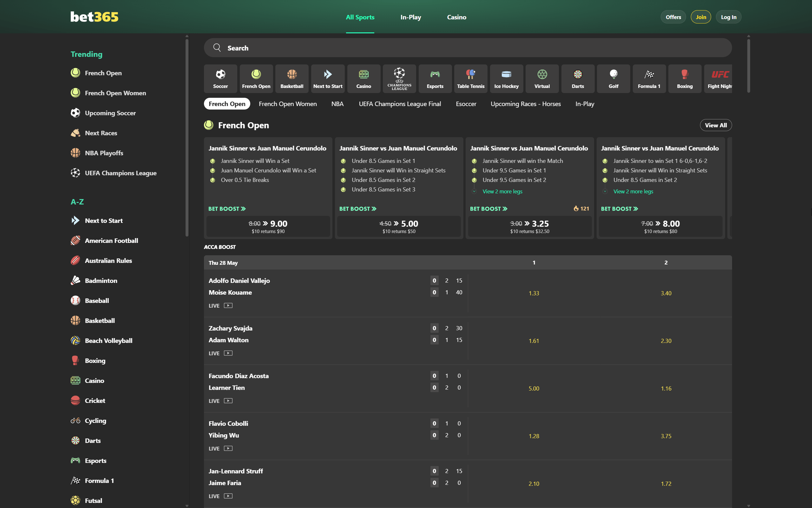This screenshot has height=508, width=812.
Task: Watch live stream for Svajda vs Walton
Action: (228, 353)
